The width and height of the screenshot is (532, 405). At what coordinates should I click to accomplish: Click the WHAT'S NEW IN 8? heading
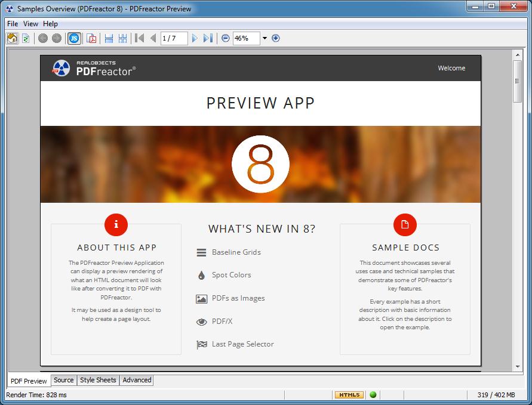click(262, 229)
